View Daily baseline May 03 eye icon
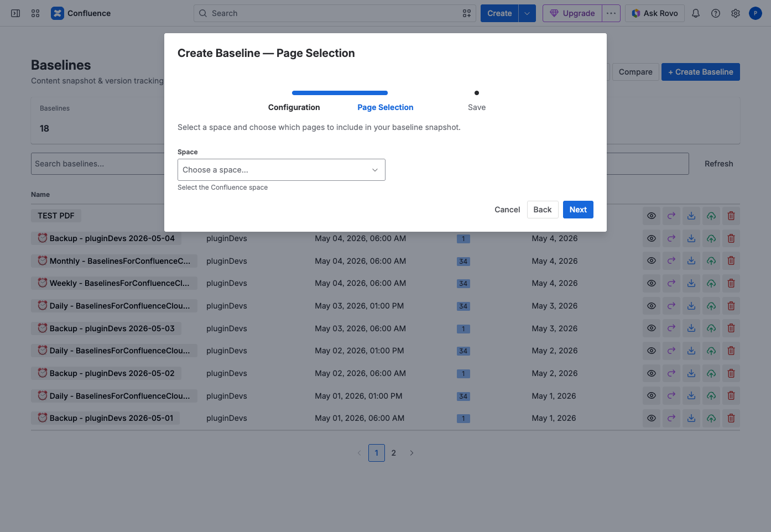 652,306
